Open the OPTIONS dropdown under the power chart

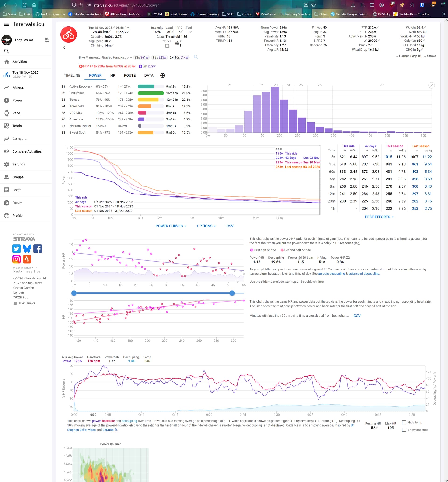[x=206, y=226]
